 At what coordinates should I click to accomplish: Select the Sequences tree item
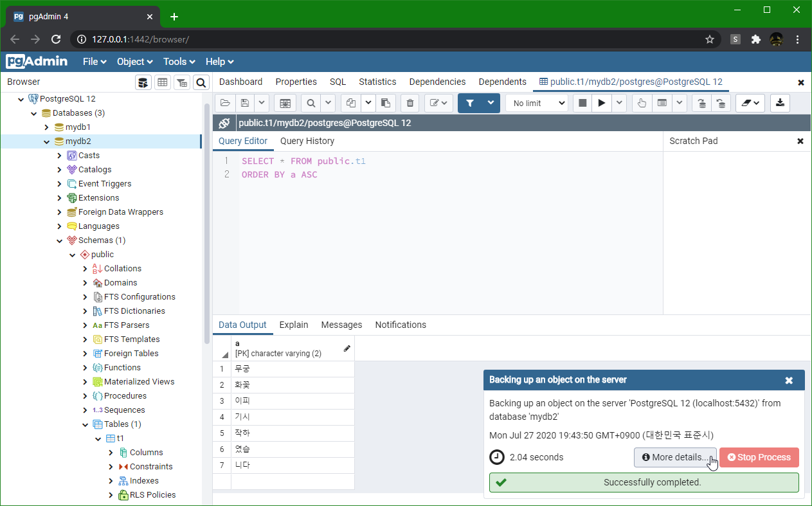point(124,410)
